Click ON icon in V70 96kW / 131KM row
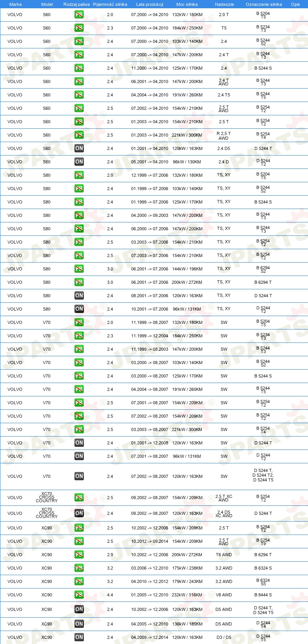The height and width of the screenshot is (644, 308). (x=79, y=456)
